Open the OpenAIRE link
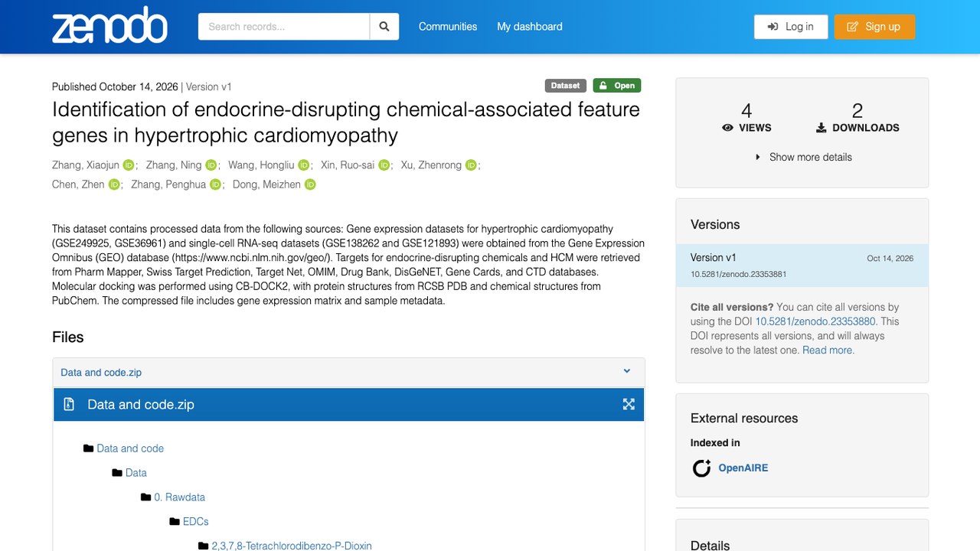This screenshot has height=551, width=980. (743, 468)
